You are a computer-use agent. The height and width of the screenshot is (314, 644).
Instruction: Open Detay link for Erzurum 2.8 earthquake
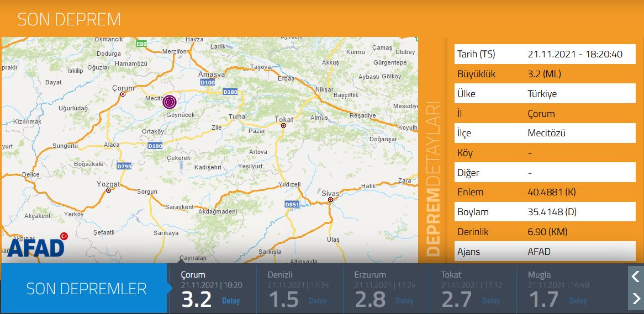point(404,301)
